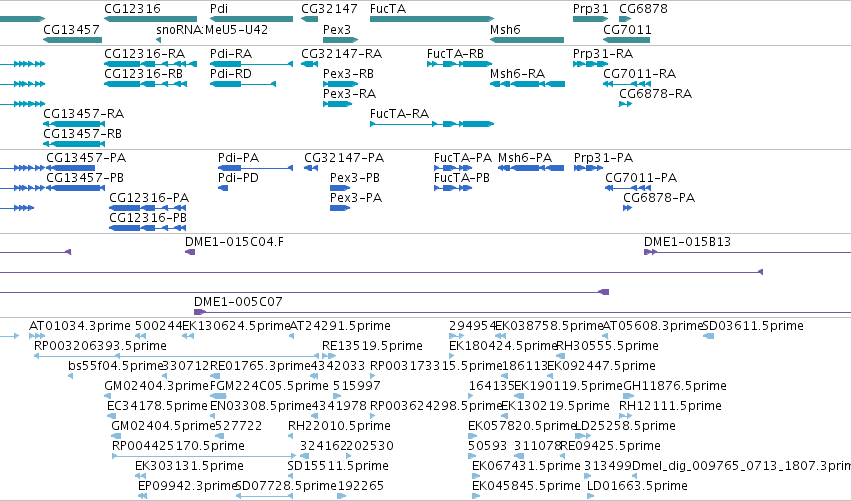
Task: Select the CG6878-PA protein arrow
Action: (x=627, y=208)
